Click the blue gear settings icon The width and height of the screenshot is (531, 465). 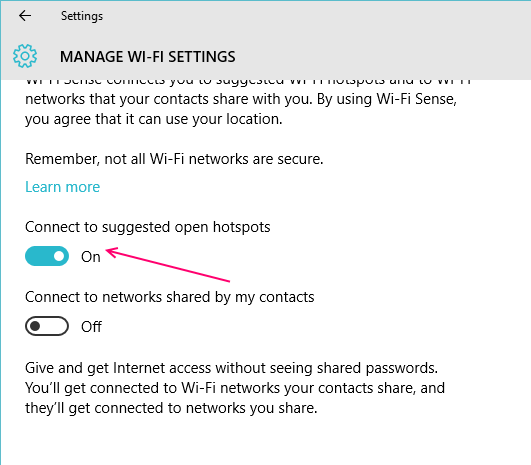pos(25,56)
